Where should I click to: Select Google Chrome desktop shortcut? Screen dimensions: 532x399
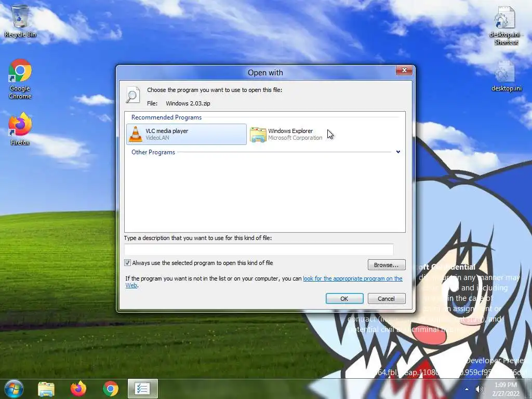[20, 79]
